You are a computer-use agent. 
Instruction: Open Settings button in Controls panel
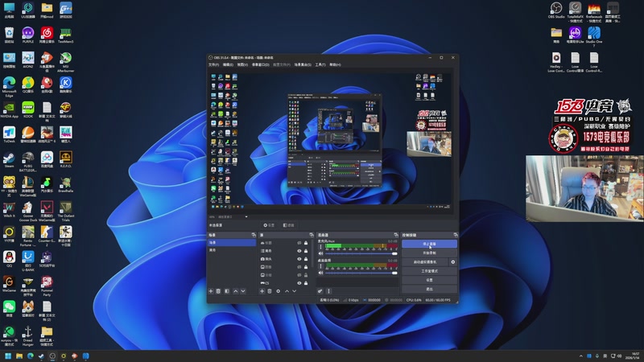(x=429, y=280)
